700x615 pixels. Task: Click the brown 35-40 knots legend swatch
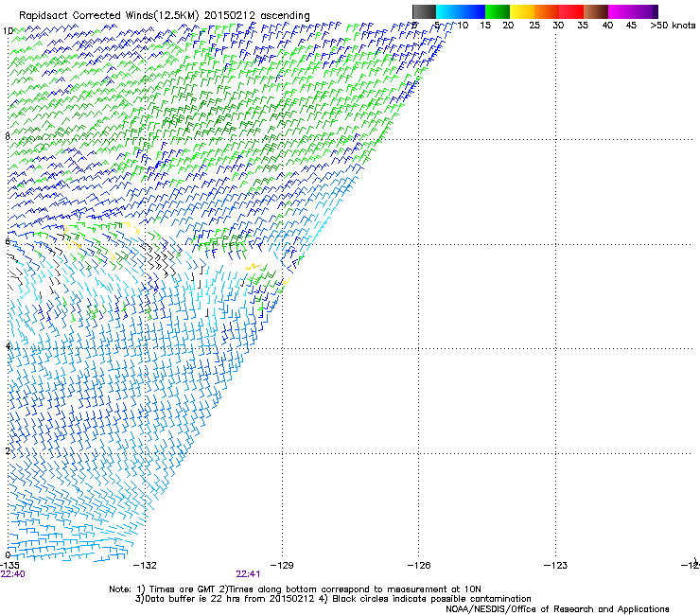click(596, 11)
